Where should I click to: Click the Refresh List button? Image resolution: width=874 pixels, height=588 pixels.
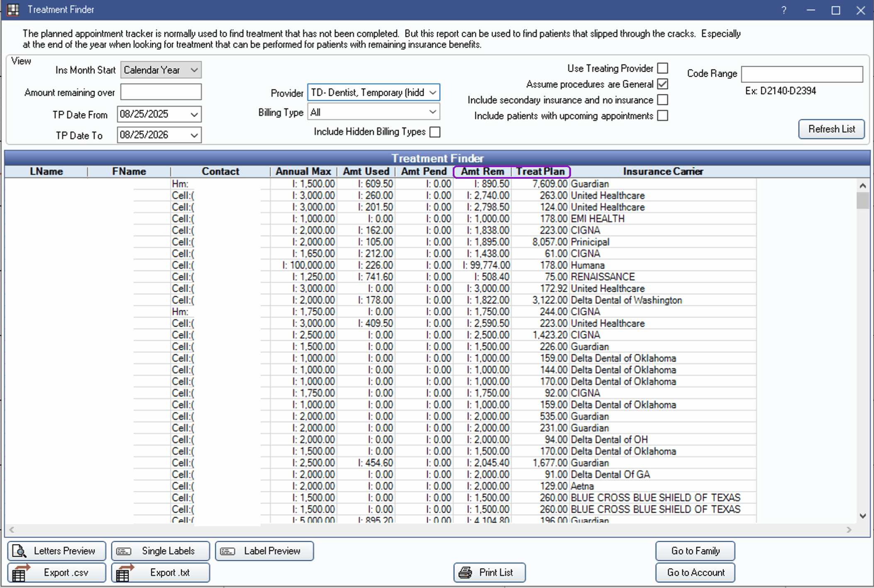(x=832, y=129)
